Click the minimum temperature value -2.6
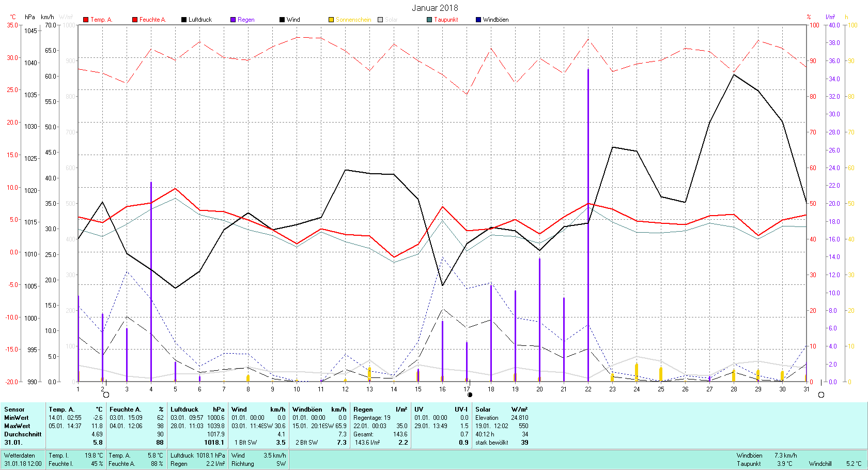 pos(98,418)
